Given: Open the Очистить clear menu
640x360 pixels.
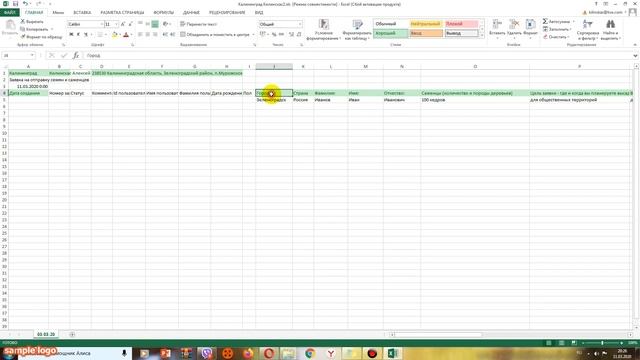Looking at the screenshot, I should coord(556,37).
